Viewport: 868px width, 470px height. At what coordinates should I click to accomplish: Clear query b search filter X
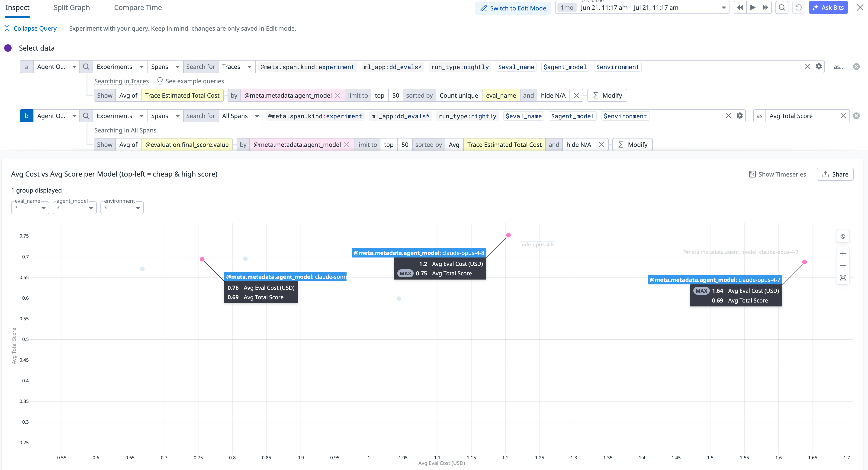729,116
